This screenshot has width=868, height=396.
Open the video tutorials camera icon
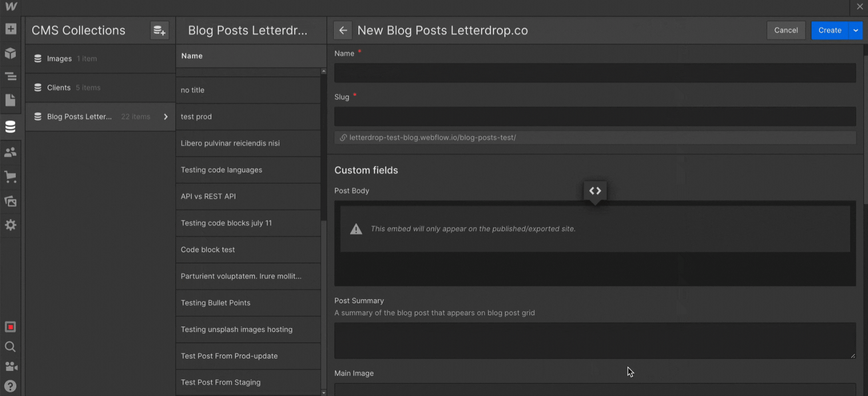tap(10, 366)
